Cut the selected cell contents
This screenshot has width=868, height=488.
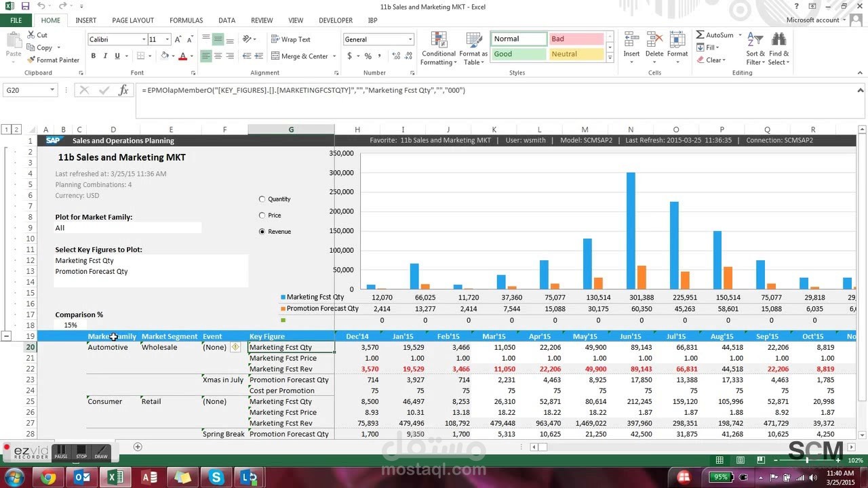click(x=37, y=35)
